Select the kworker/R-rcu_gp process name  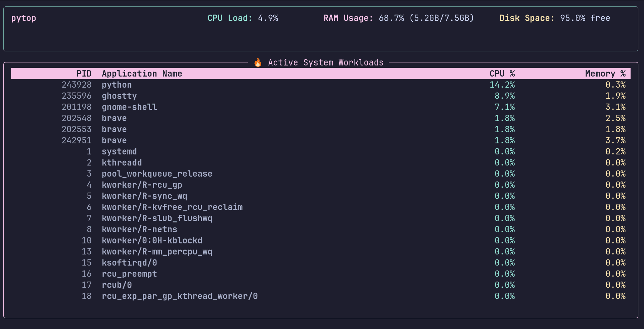click(142, 185)
